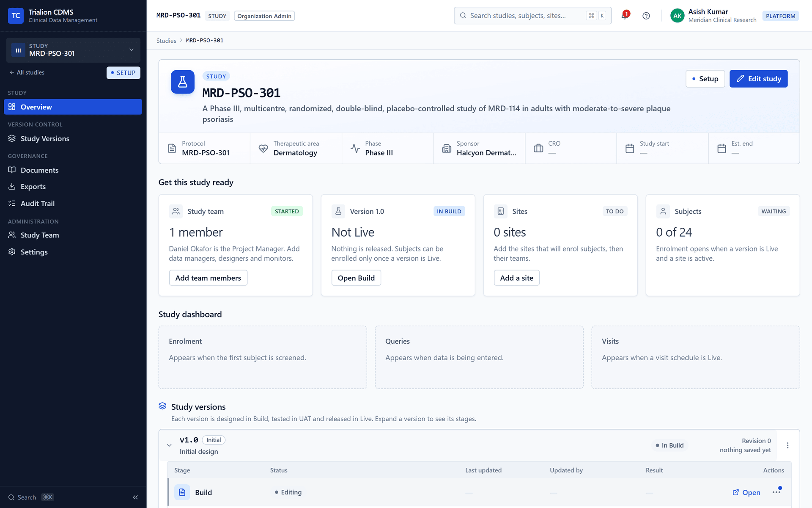Click the TC Trialion logo icon
This screenshot has height=508, width=812.
(x=16, y=16)
